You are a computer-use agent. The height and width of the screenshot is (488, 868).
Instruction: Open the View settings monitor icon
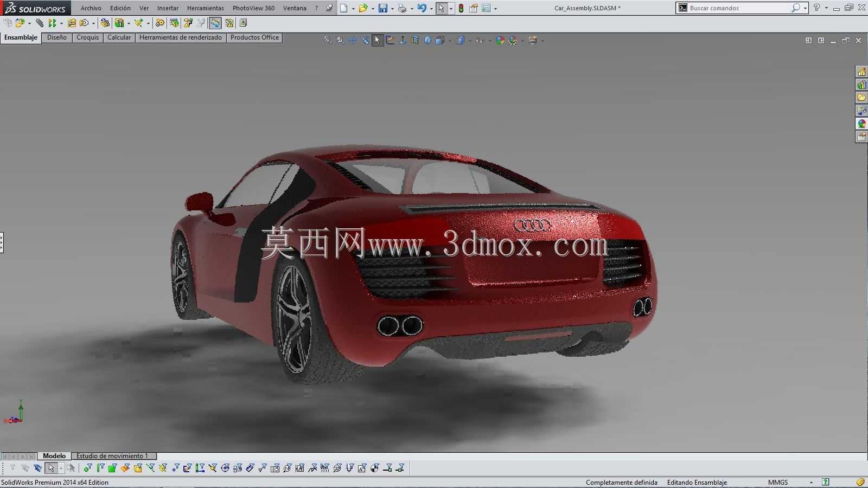(533, 40)
